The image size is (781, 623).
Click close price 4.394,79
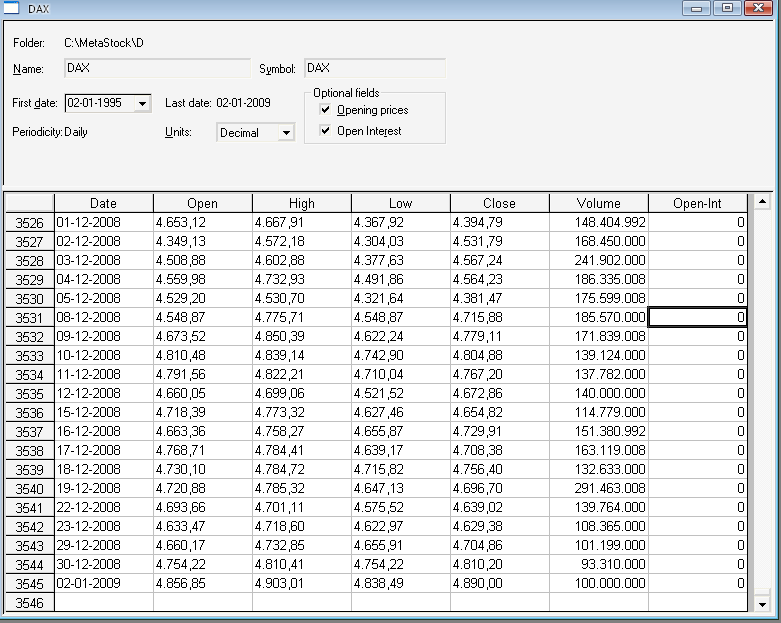[500, 222]
